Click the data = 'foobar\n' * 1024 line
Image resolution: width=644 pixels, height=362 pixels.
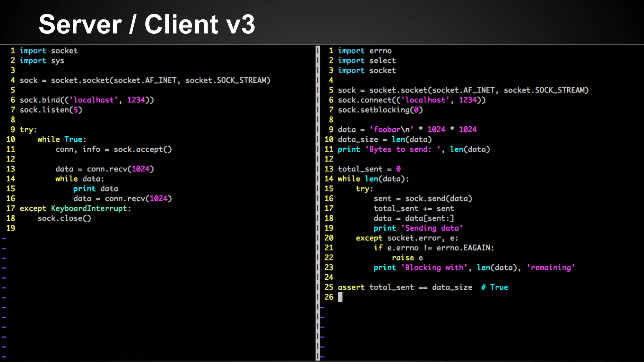tap(407, 129)
